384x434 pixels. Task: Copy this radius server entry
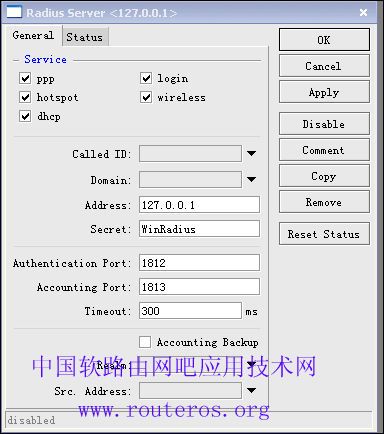click(x=324, y=176)
